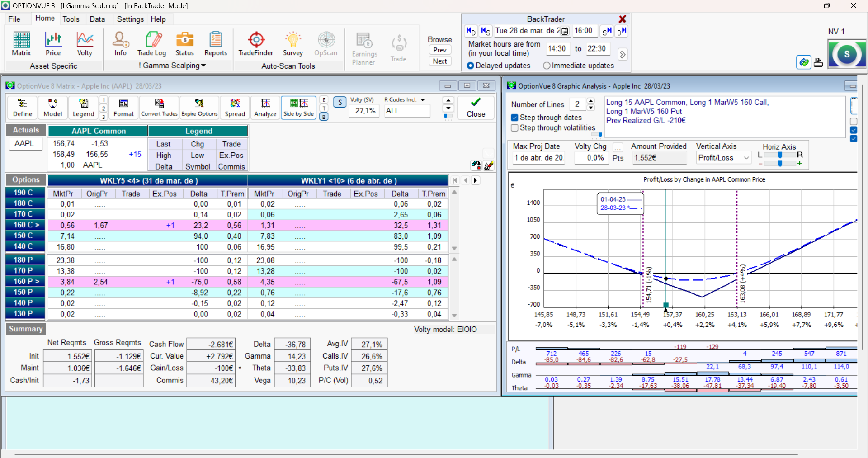The image size is (868, 458).
Task: Expand BackTrader panel with chevron arrow
Action: (623, 54)
